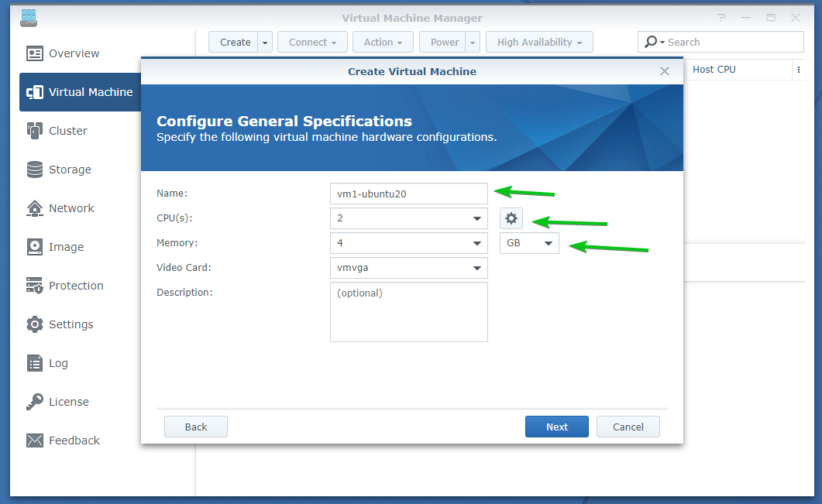Image resolution: width=822 pixels, height=504 pixels.
Task: Close the Create Virtual Machine dialog
Action: click(664, 71)
